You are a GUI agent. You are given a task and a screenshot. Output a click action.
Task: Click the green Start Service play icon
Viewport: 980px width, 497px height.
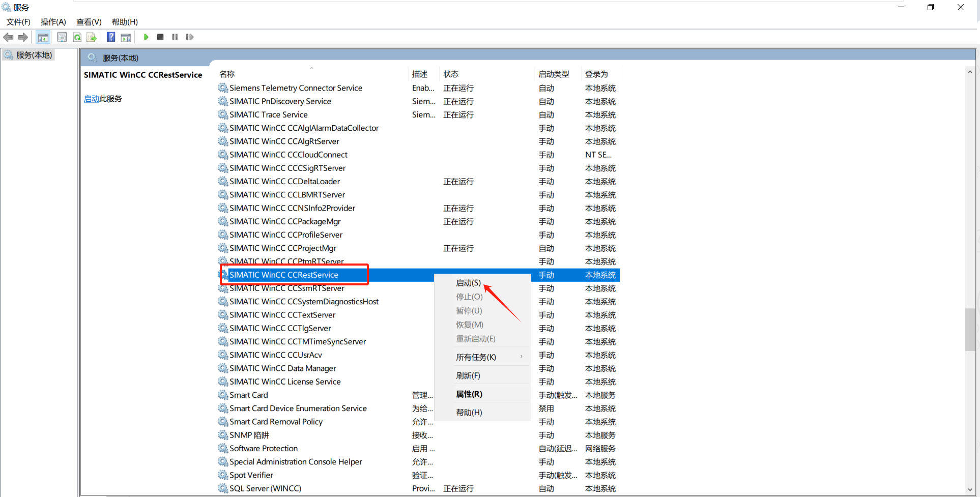146,37
